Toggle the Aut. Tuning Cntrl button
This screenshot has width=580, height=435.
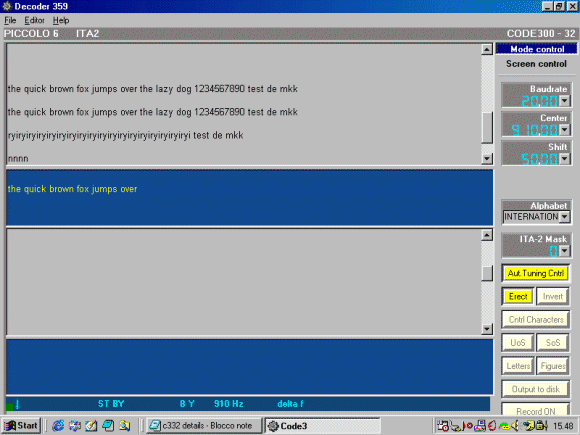coord(536,273)
